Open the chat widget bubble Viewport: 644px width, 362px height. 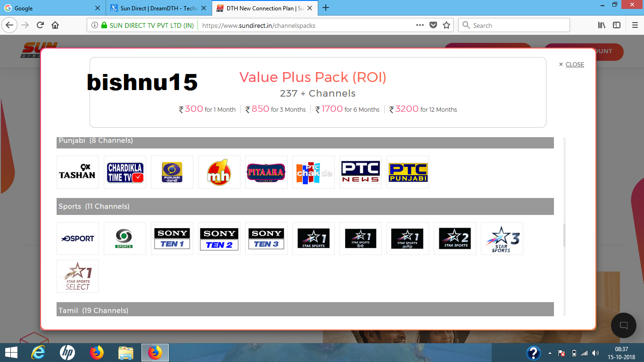coord(624,325)
